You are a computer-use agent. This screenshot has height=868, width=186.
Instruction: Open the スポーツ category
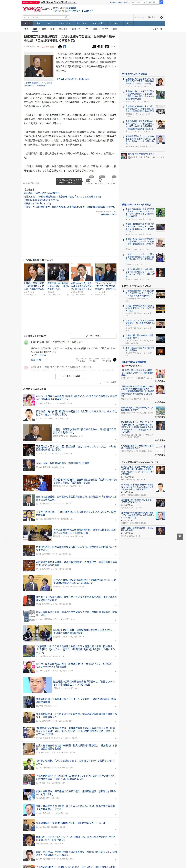pos(76,29)
